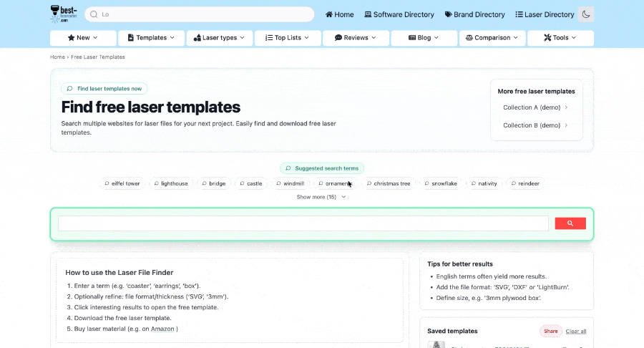Click the laser template search field
The image size is (644, 348).
pos(303,223)
